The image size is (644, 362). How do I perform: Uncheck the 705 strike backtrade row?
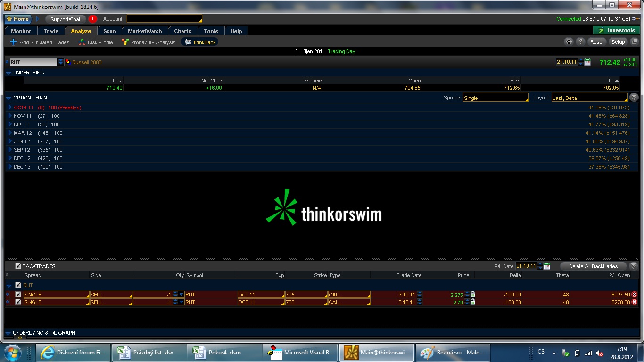[18, 295]
